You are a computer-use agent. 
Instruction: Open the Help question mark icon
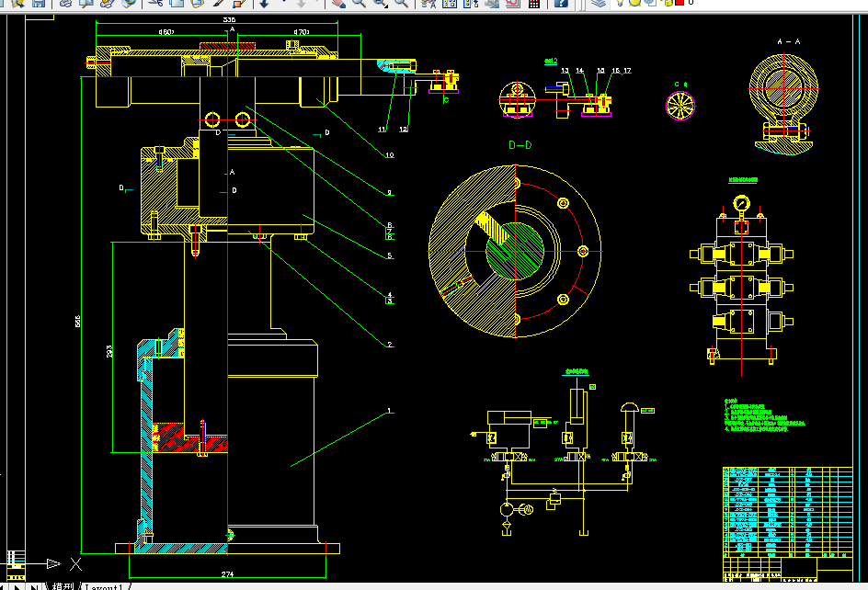coord(561,3)
